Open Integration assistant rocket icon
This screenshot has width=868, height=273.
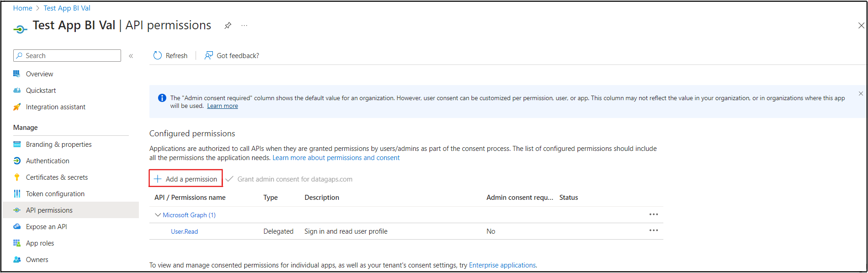click(x=17, y=107)
